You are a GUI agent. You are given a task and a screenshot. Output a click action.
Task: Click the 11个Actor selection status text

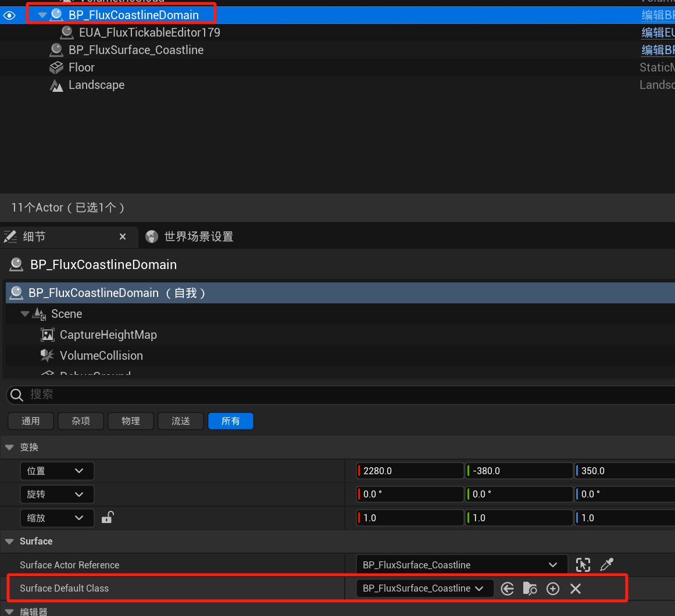[x=67, y=208]
